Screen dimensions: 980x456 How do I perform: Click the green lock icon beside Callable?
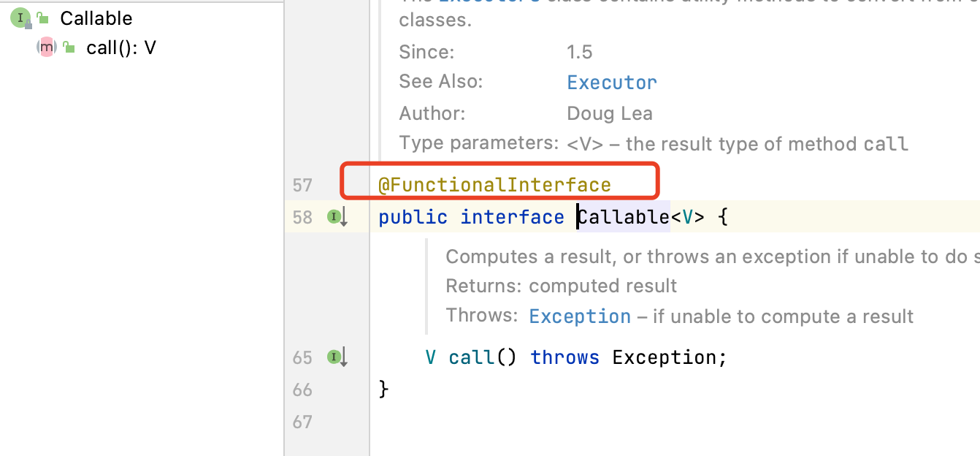[43, 19]
